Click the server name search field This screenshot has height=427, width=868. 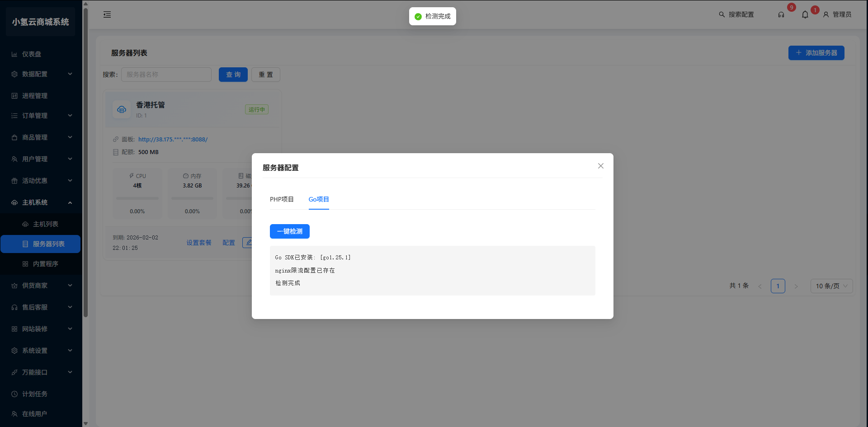[166, 75]
